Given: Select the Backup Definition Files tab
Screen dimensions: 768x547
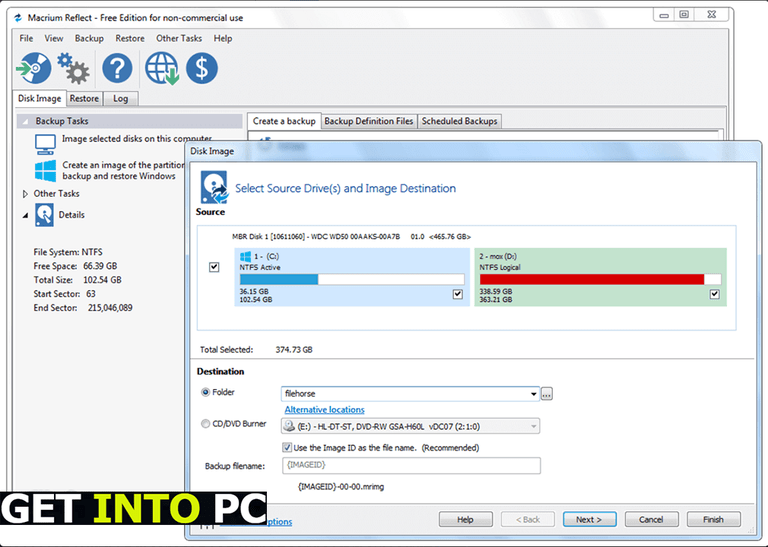Looking at the screenshot, I should [x=368, y=121].
